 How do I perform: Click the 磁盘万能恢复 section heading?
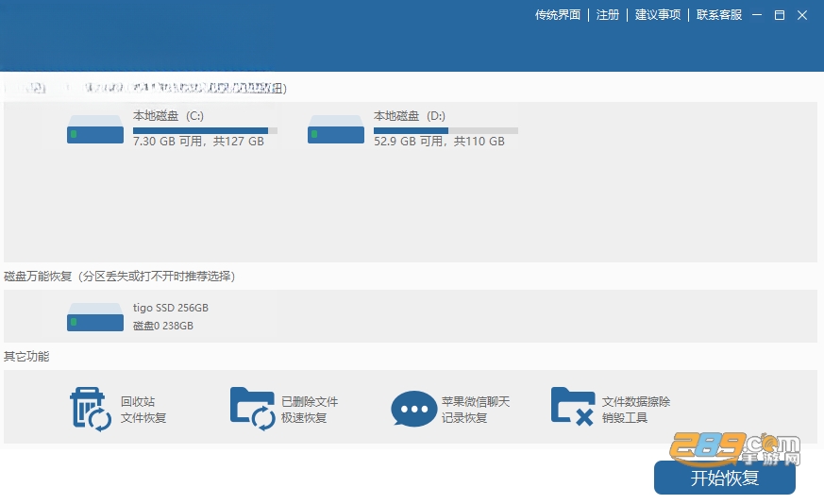click(x=119, y=276)
